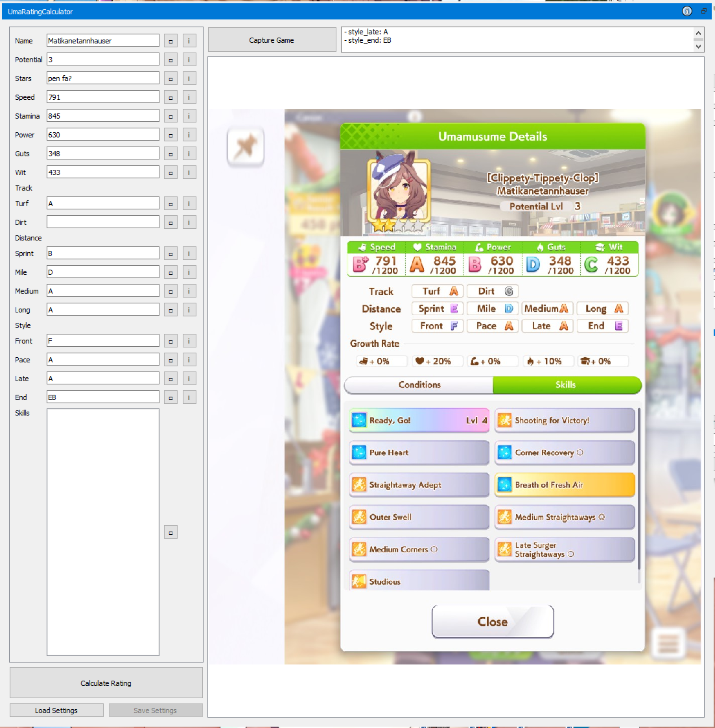This screenshot has width=715, height=728.
Task: Select the Ready, Go! skill icon
Action: [359, 420]
